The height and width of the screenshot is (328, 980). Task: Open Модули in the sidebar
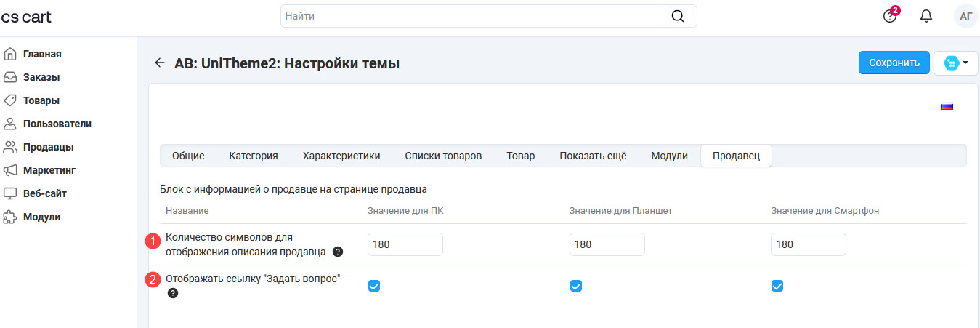42,217
